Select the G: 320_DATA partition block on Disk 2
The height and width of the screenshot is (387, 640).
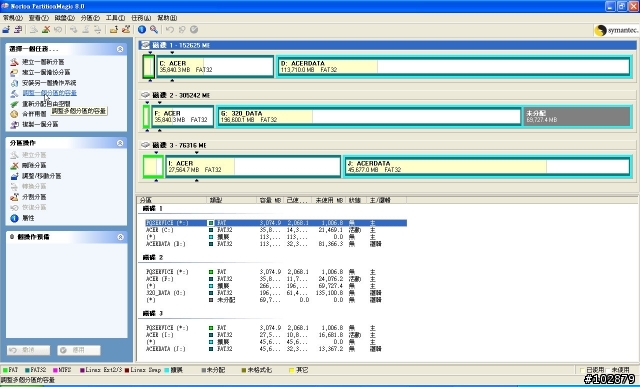(369, 116)
